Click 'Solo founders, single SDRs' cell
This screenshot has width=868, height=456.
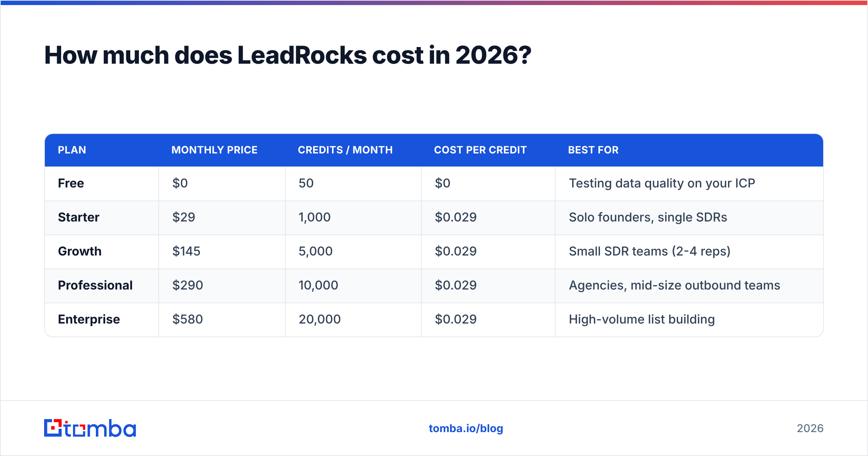tap(689, 218)
